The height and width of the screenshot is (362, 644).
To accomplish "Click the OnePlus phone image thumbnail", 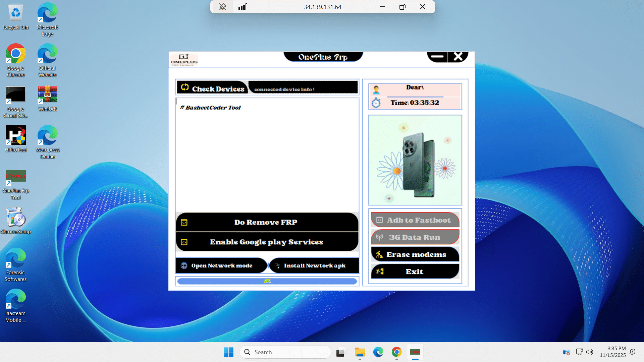I will point(415,160).
